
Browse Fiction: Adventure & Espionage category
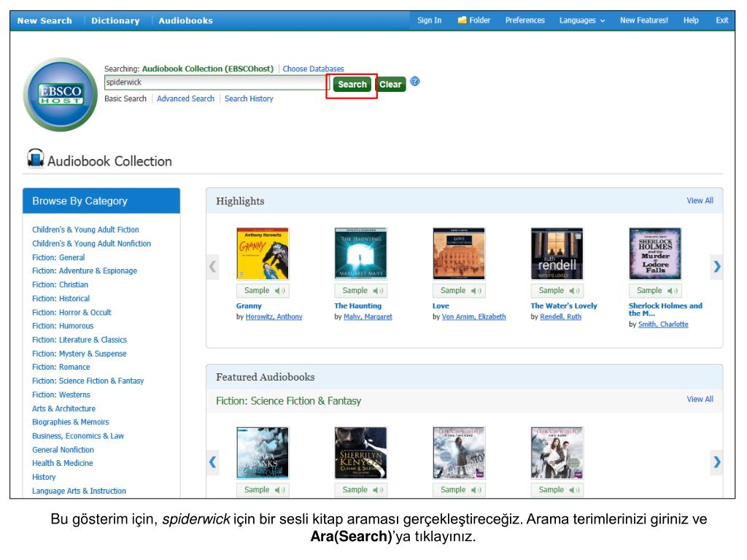coord(85,271)
